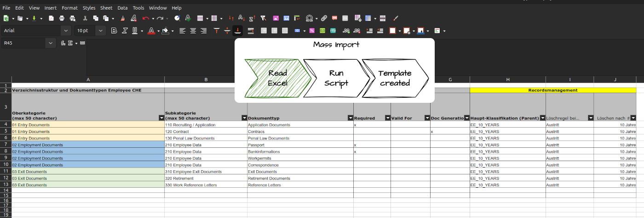Open the Font Name dropdown showing Arial
Screen dimensions: 644x218
coord(66,31)
